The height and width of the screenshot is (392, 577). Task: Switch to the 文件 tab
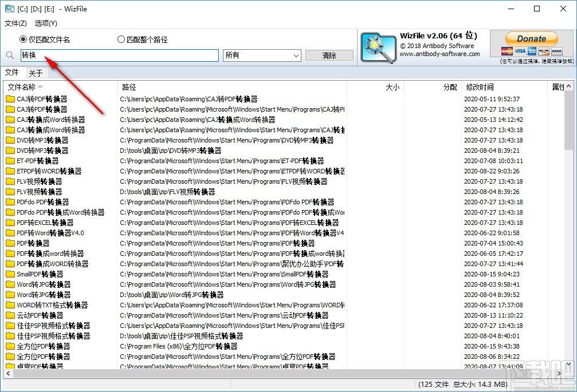coord(11,72)
